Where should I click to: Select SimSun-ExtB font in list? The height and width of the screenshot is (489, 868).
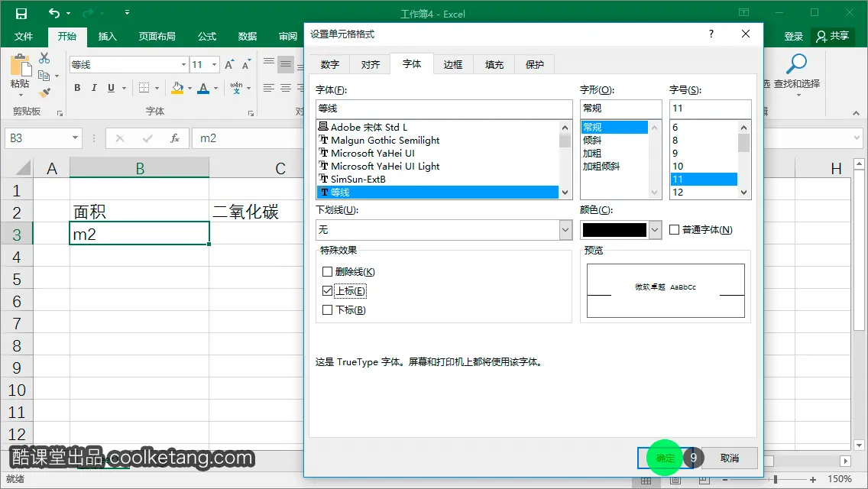pyautogui.click(x=358, y=179)
